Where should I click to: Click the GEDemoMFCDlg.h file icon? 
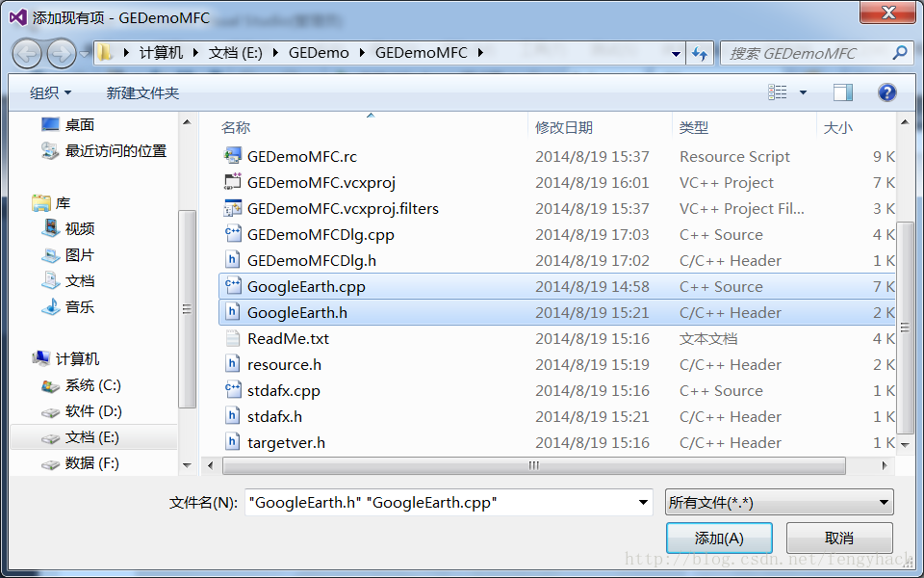point(233,260)
